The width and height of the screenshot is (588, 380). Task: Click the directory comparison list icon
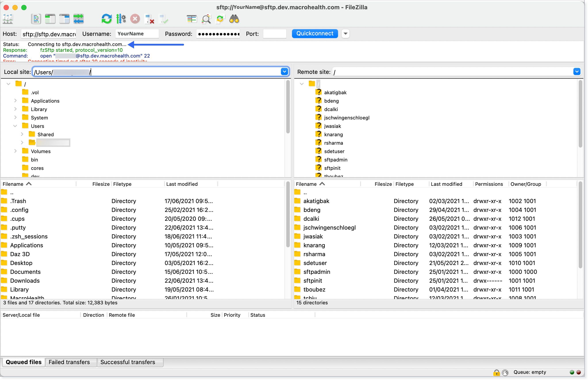(x=192, y=19)
